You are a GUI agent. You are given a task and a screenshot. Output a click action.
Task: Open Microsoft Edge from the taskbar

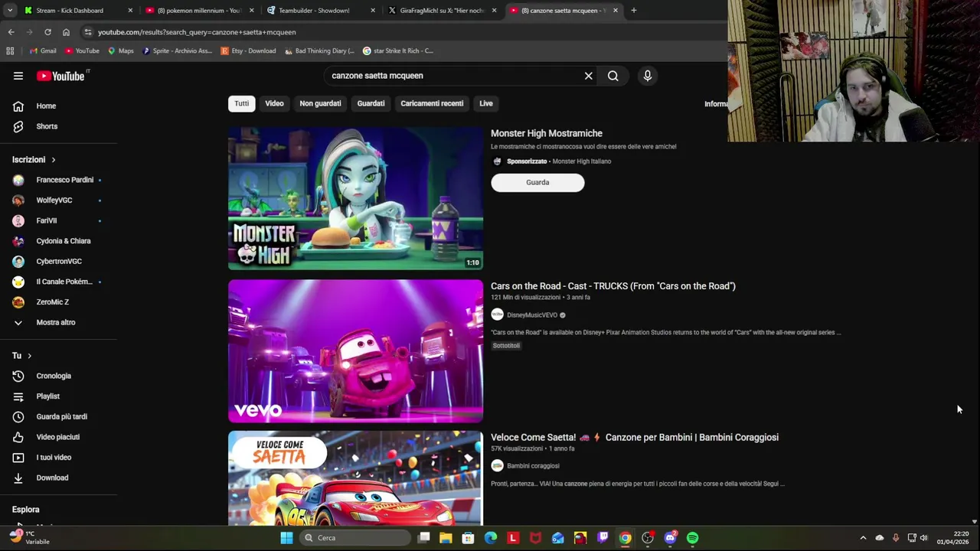(491, 538)
